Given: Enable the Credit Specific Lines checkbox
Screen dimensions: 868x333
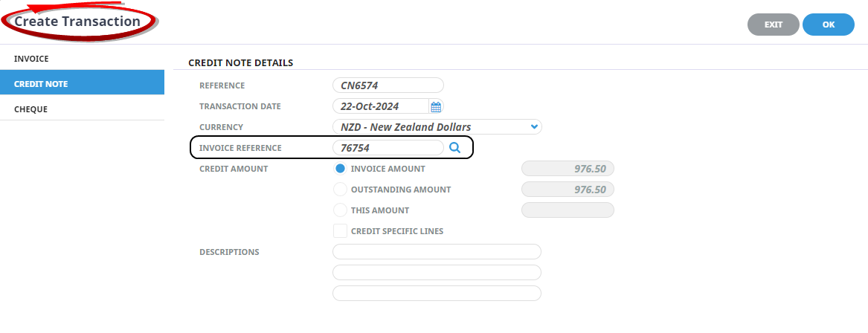Looking at the screenshot, I should (x=340, y=231).
